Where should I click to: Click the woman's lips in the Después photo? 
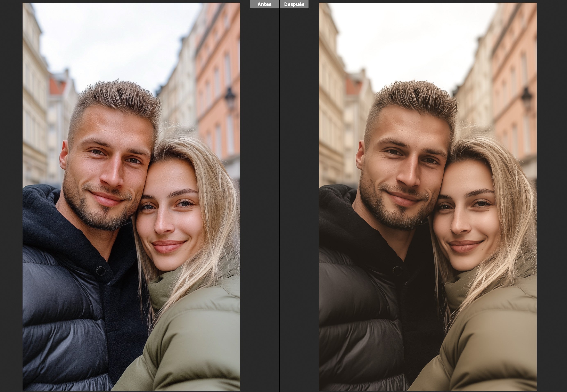coord(464,246)
